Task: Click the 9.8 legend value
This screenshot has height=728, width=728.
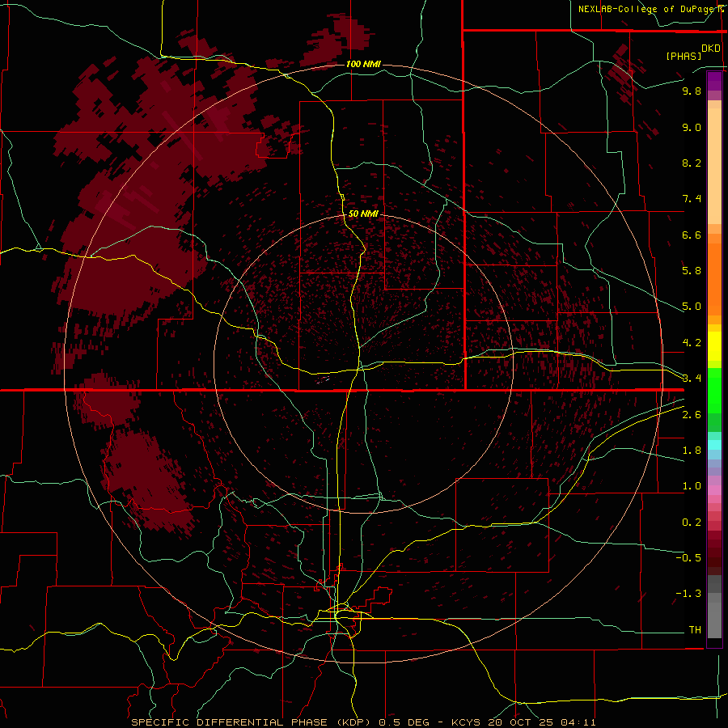Action: pos(692,91)
